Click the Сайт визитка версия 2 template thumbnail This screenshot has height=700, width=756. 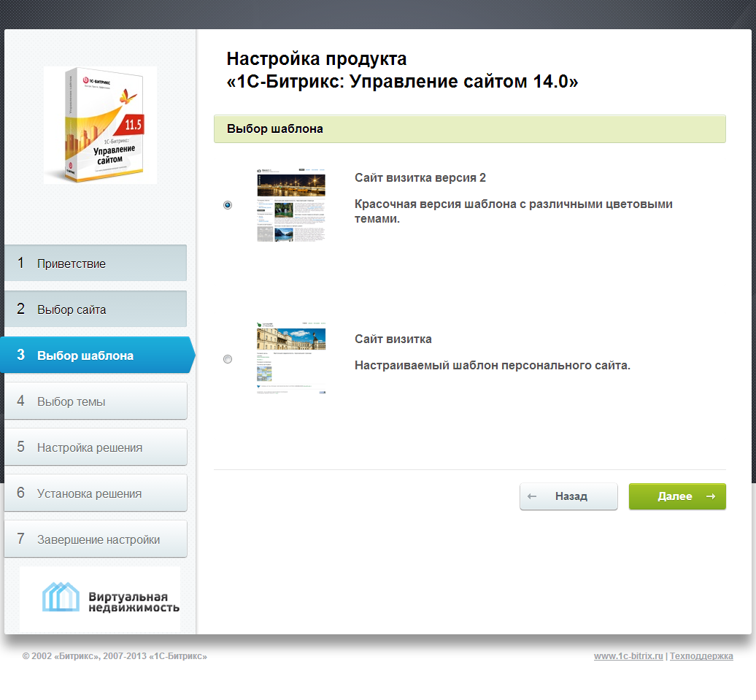coord(291,205)
